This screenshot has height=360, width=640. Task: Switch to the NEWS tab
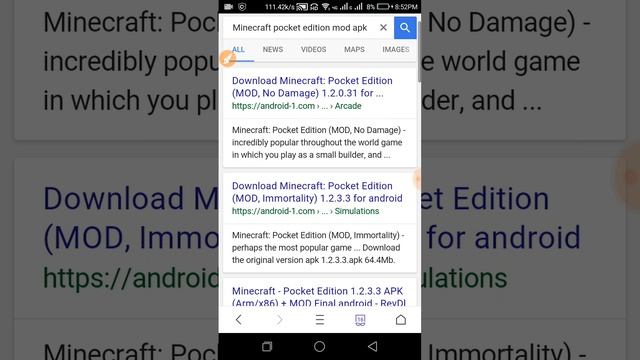click(x=273, y=49)
